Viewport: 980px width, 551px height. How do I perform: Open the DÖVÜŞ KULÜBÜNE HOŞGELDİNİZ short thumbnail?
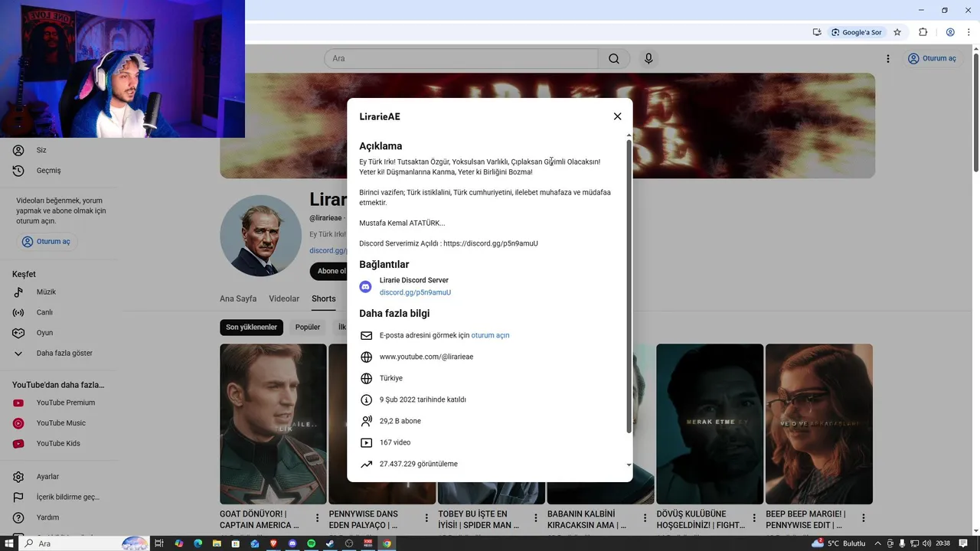tap(710, 424)
